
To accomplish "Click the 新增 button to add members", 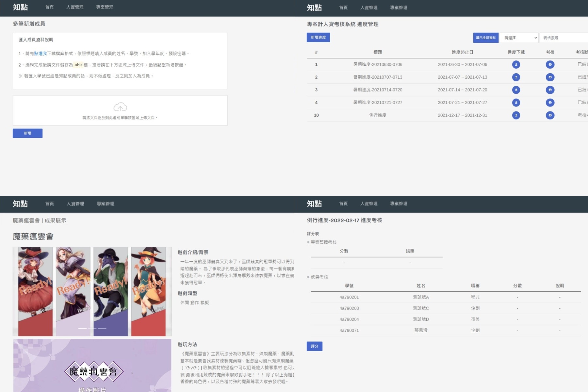I will [27, 133].
